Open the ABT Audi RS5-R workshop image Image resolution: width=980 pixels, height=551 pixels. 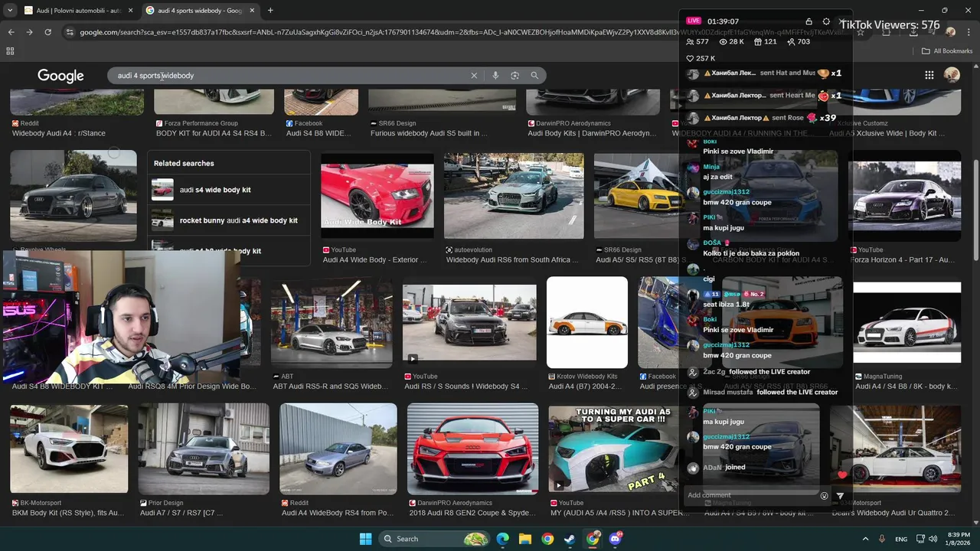tap(332, 322)
